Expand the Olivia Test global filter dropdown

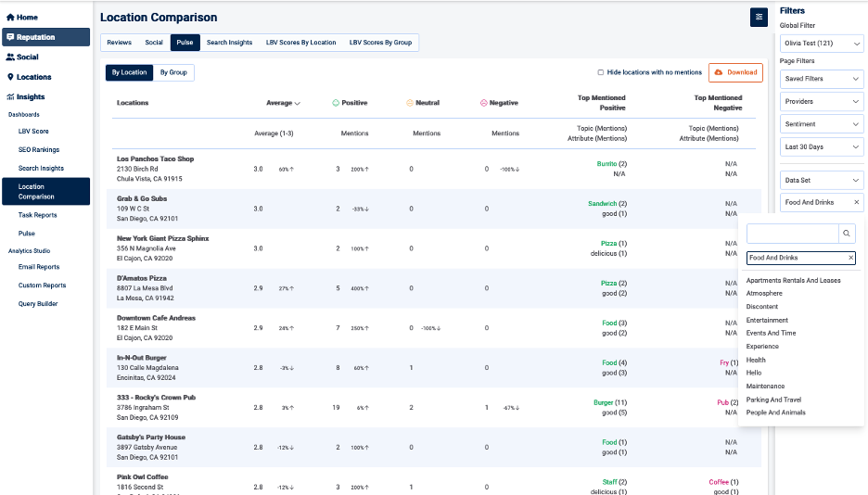821,43
